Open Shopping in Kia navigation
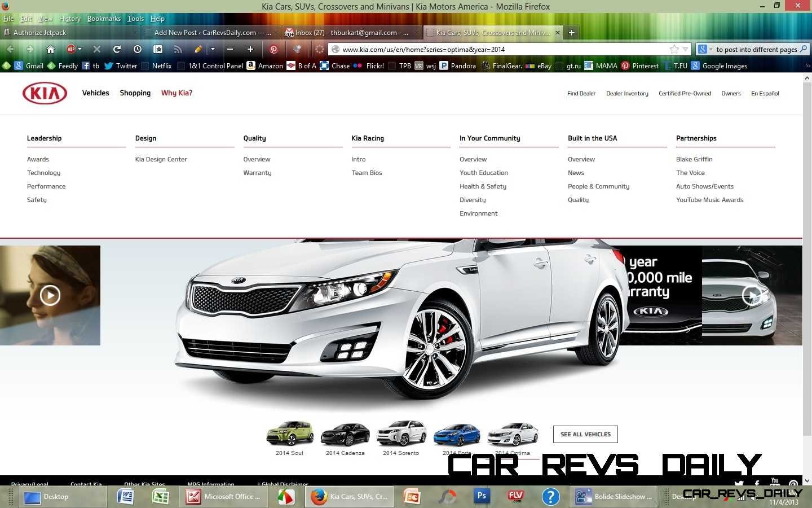The width and height of the screenshot is (812, 508). coord(135,93)
